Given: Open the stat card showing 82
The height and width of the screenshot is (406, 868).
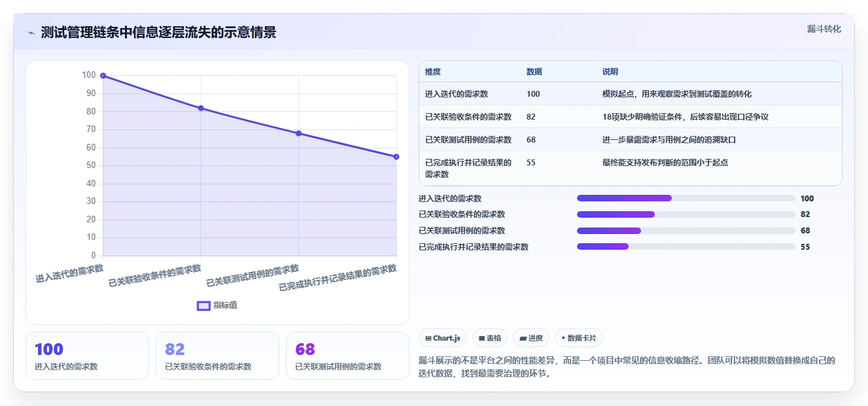Looking at the screenshot, I should [x=217, y=356].
